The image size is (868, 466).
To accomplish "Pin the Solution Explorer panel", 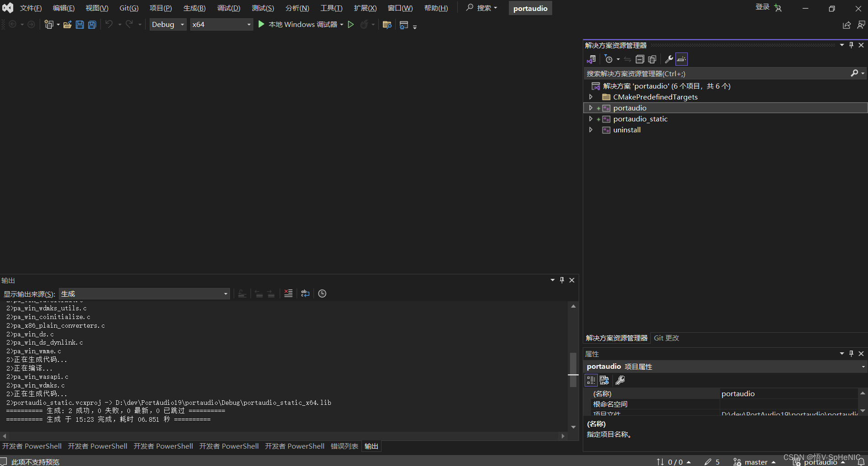I will (x=851, y=45).
